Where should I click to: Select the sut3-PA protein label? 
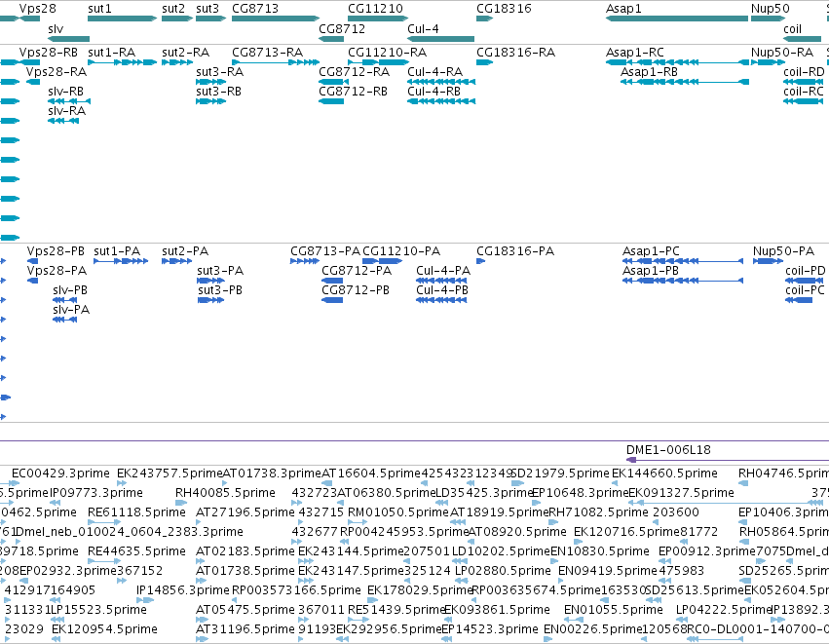(x=220, y=271)
